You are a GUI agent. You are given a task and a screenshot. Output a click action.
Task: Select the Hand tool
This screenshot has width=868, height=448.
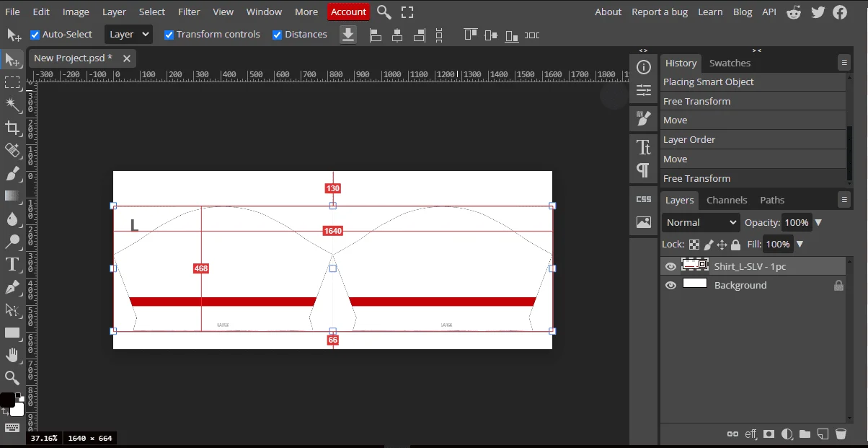(12, 355)
